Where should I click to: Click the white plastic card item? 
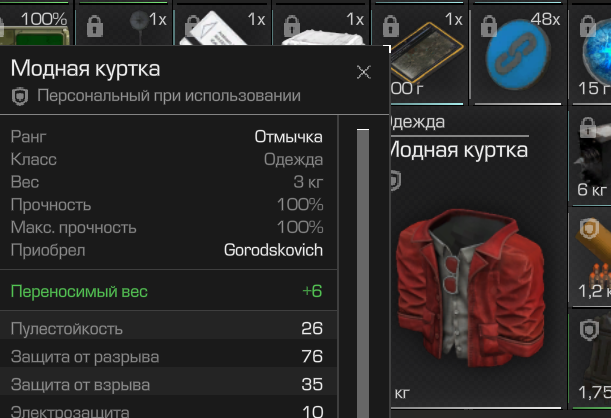click(x=216, y=28)
